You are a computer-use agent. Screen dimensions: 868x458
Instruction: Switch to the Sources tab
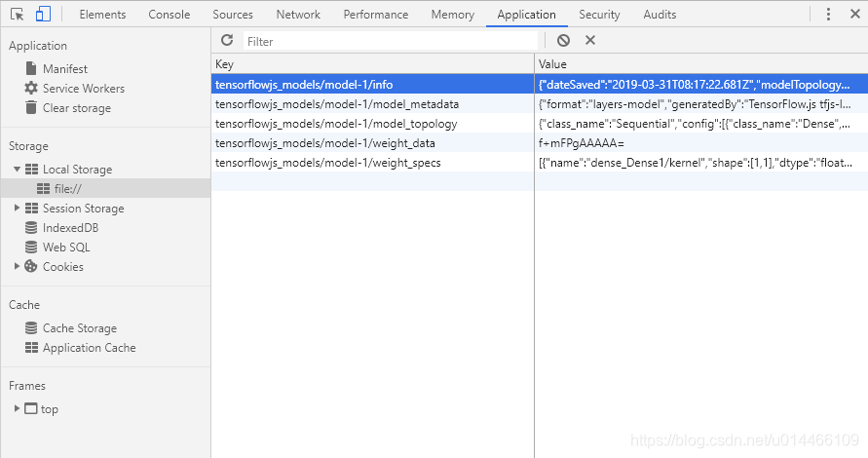click(x=233, y=15)
